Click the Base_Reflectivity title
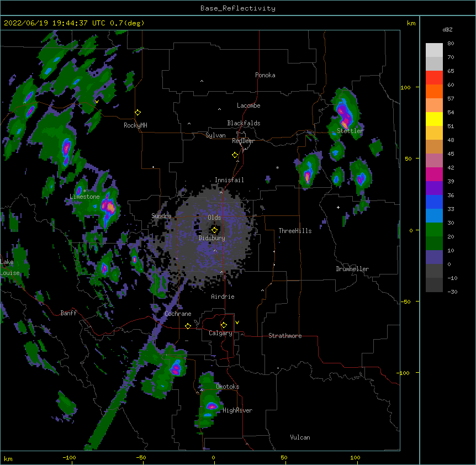The image size is (476, 465). (238, 8)
